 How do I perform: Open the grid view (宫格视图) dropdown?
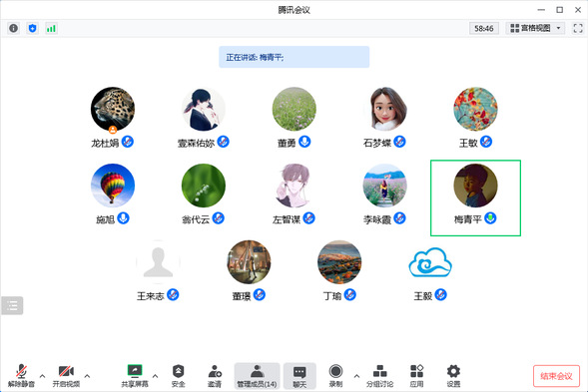pos(535,28)
